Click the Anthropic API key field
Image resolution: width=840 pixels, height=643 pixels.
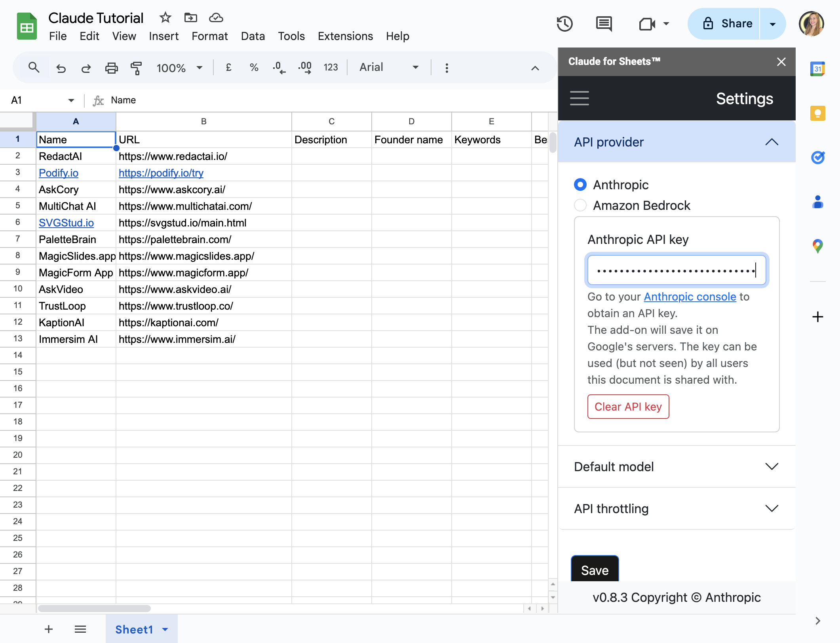click(x=676, y=270)
